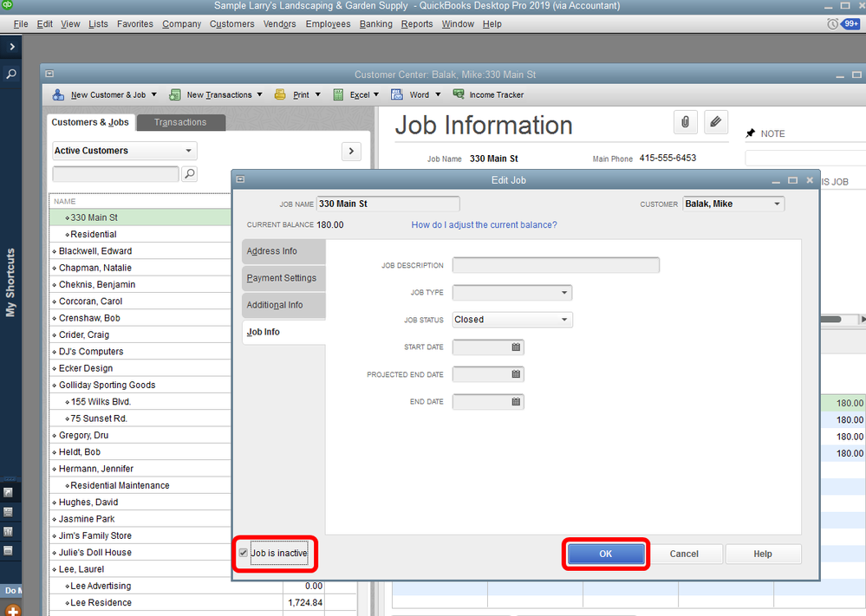The width and height of the screenshot is (866, 616).
Task: Open Projected End Date calendar picker
Action: coord(516,374)
